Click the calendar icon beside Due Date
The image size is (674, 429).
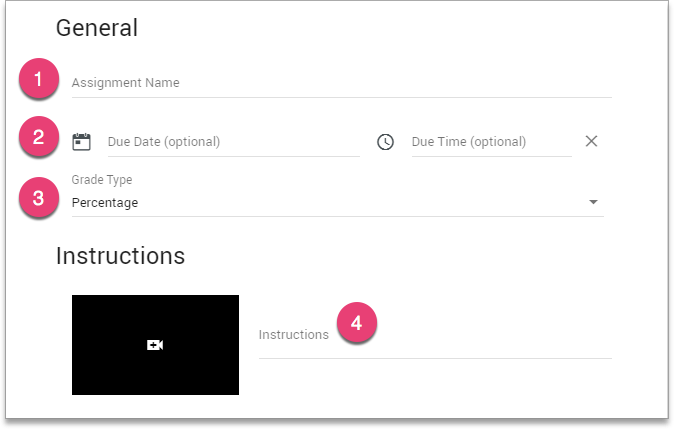coord(82,141)
